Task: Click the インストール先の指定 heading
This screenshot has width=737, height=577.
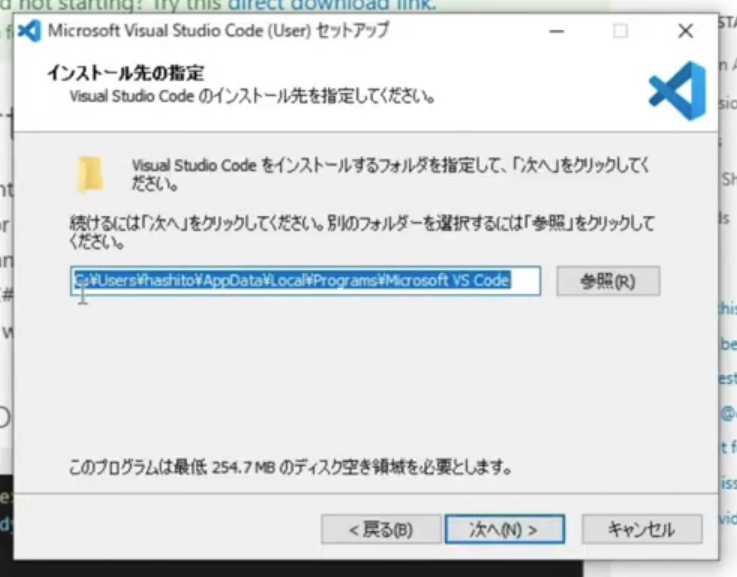Action: [123, 74]
